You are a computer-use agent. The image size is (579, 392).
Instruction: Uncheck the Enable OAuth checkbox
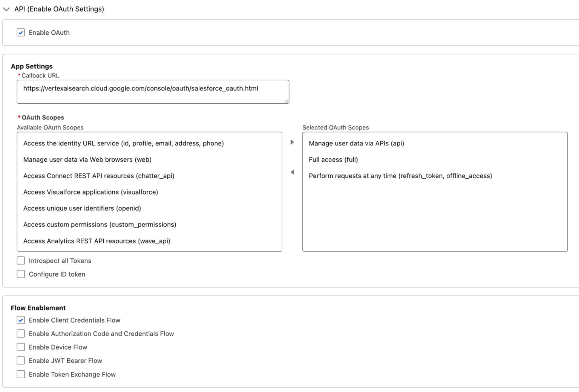point(20,32)
